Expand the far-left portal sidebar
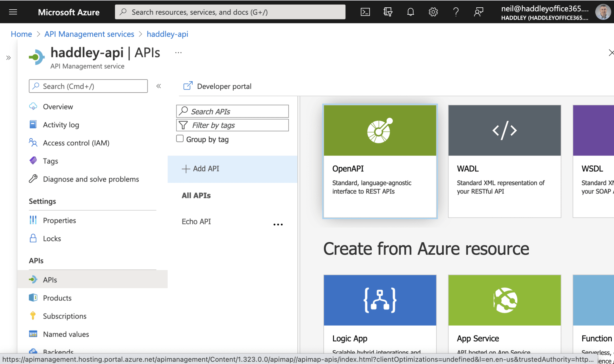The image size is (614, 364). pyautogui.click(x=8, y=58)
